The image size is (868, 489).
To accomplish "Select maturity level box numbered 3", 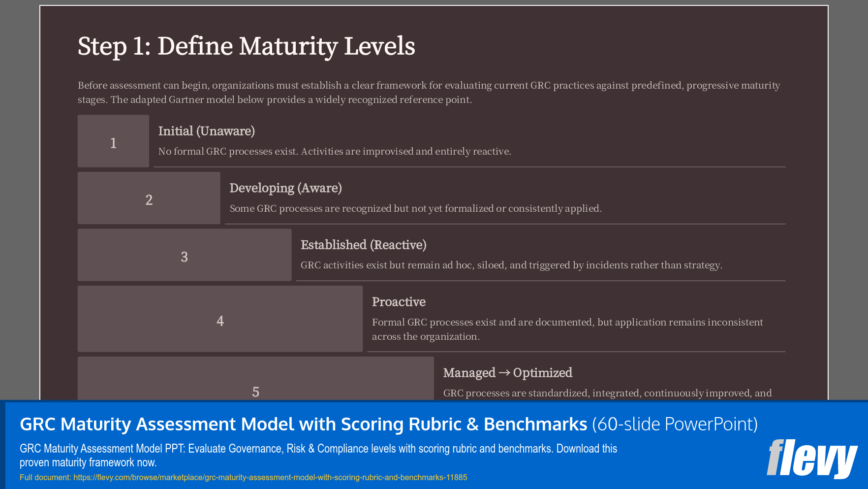I will (x=184, y=255).
